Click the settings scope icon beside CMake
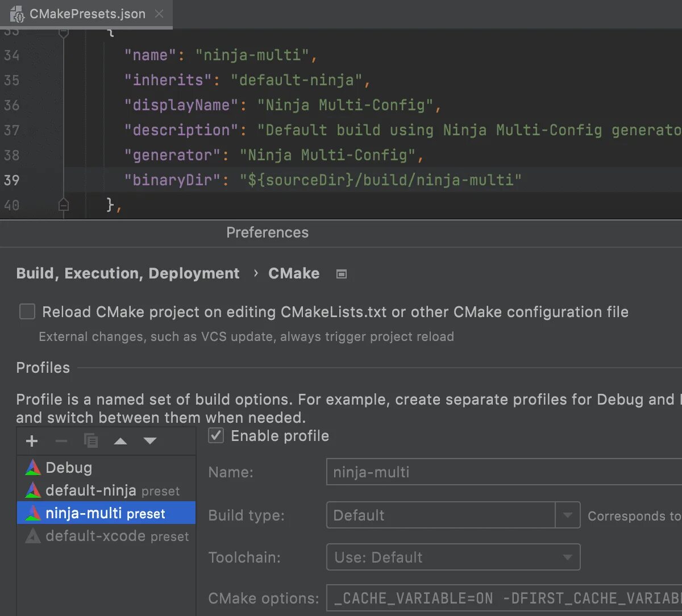Viewport: 682px width, 616px height. (x=342, y=274)
